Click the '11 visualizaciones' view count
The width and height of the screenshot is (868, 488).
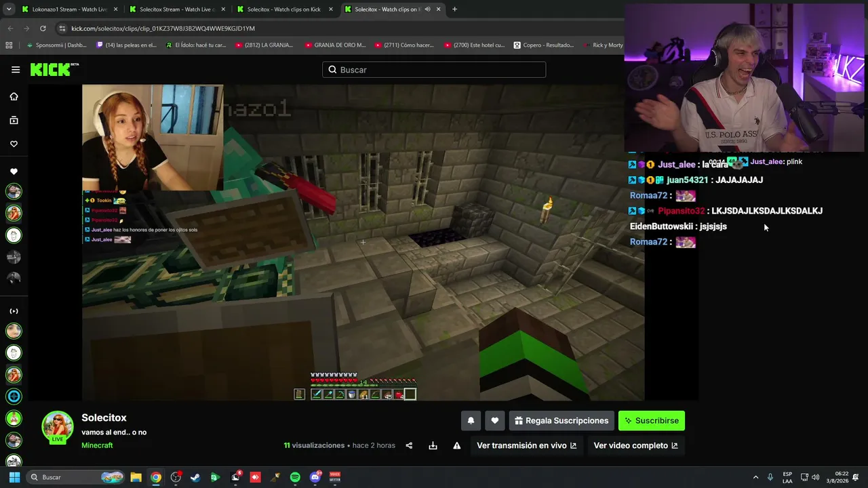point(314,445)
